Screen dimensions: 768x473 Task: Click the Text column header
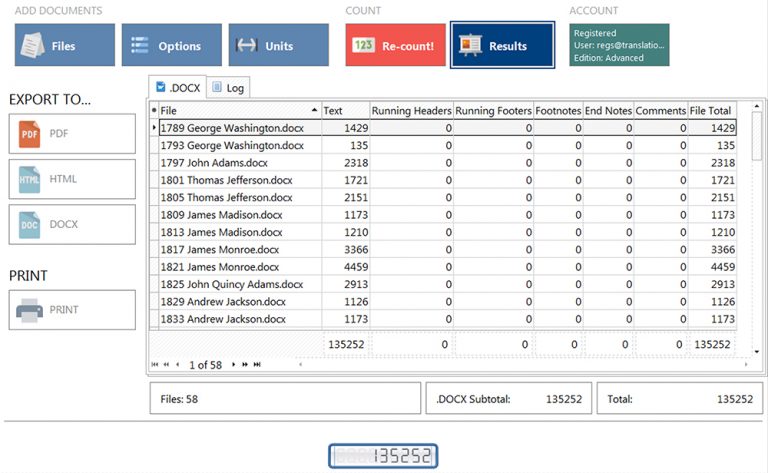[344, 110]
